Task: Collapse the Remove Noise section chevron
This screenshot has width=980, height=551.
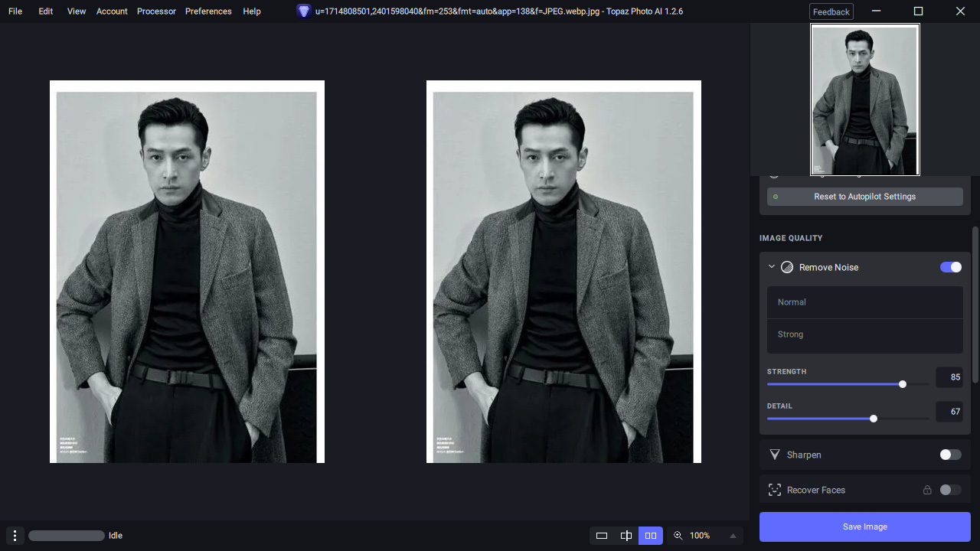Action: click(772, 267)
